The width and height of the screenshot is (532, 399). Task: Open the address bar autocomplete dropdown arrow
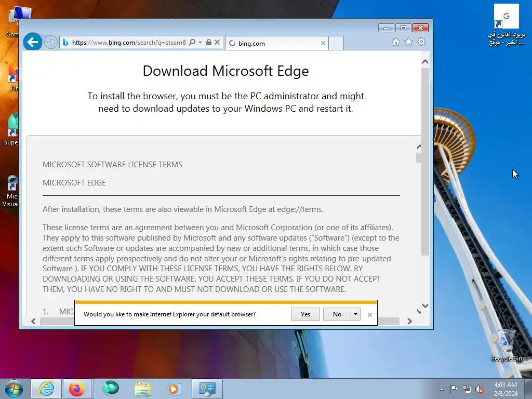200,43
